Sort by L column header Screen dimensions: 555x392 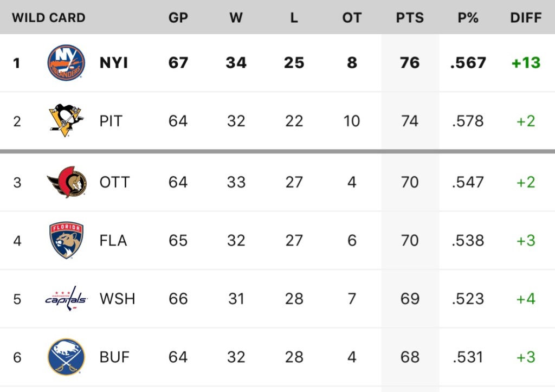294,18
